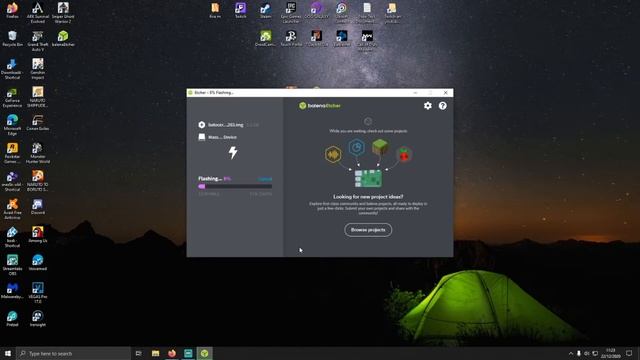Screen dimensions: 640x360
Task: Open ARK Survival Evolved desktop shortcut
Action: pos(38,12)
